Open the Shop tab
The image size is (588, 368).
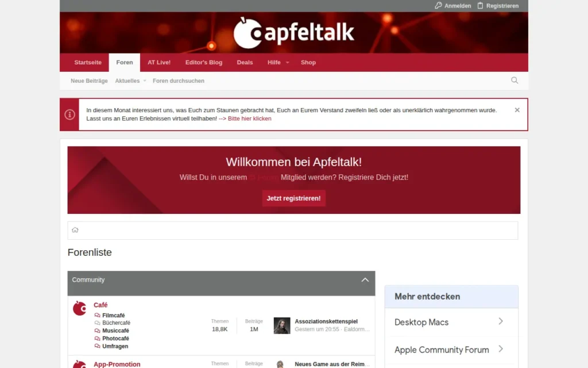point(308,62)
